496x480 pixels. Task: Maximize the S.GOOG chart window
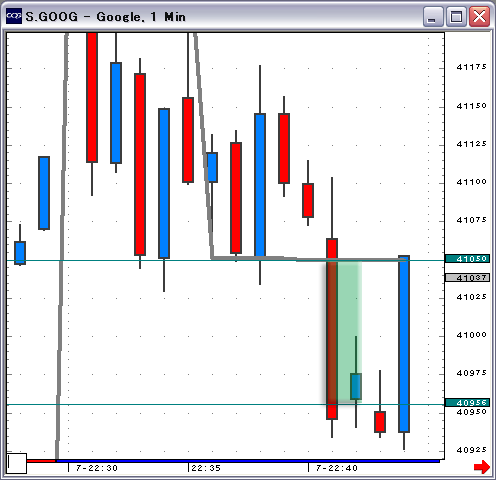click(x=456, y=17)
